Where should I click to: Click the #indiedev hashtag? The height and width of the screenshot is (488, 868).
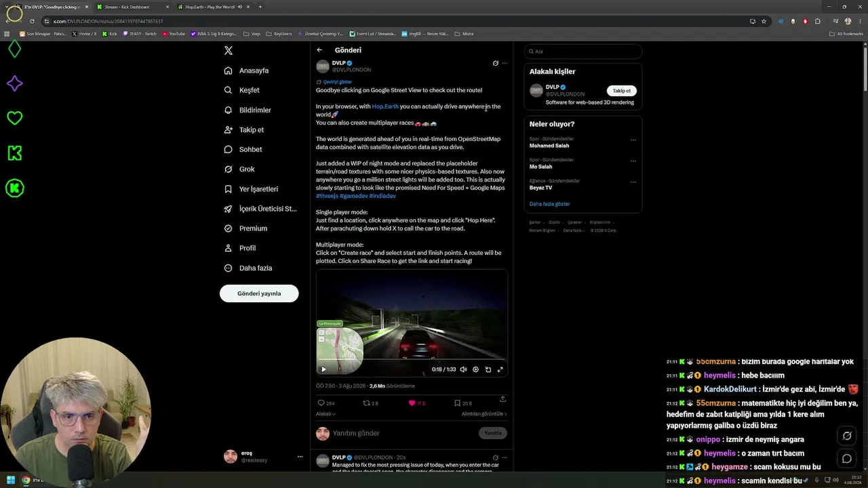383,196
